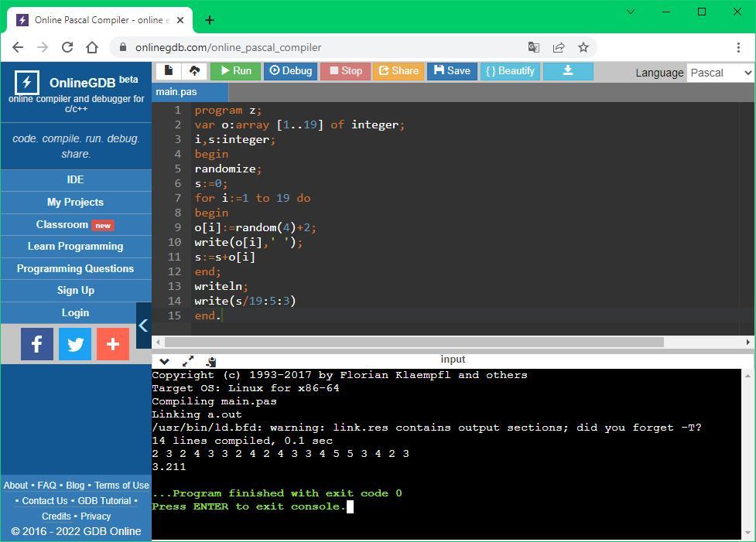Download the code using download icon
This screenshot has width=756, height=542.
pos(568,71)
